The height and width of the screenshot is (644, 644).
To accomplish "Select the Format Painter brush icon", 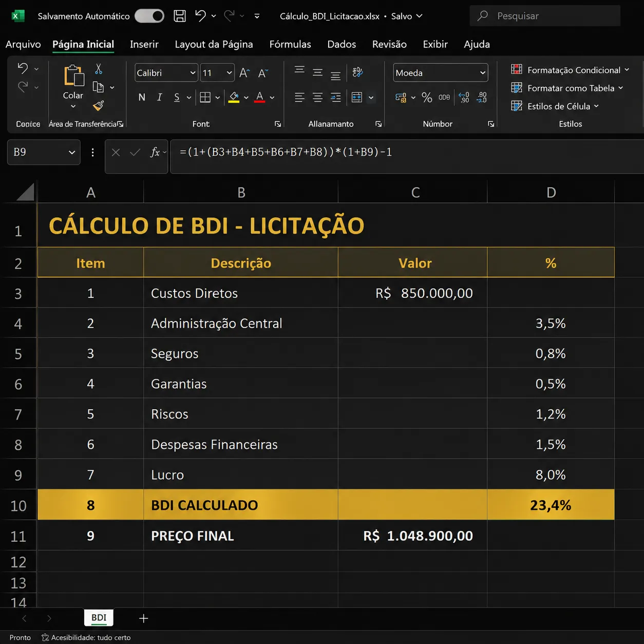I will (99, 105).
